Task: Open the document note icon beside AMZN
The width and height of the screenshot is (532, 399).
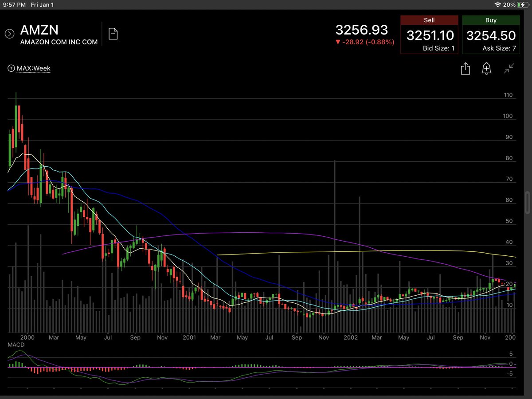Action: coord(113,34)
